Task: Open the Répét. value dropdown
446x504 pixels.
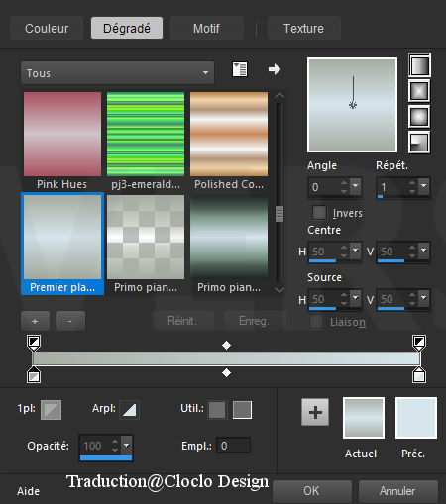Action: (x=423, y=186)
